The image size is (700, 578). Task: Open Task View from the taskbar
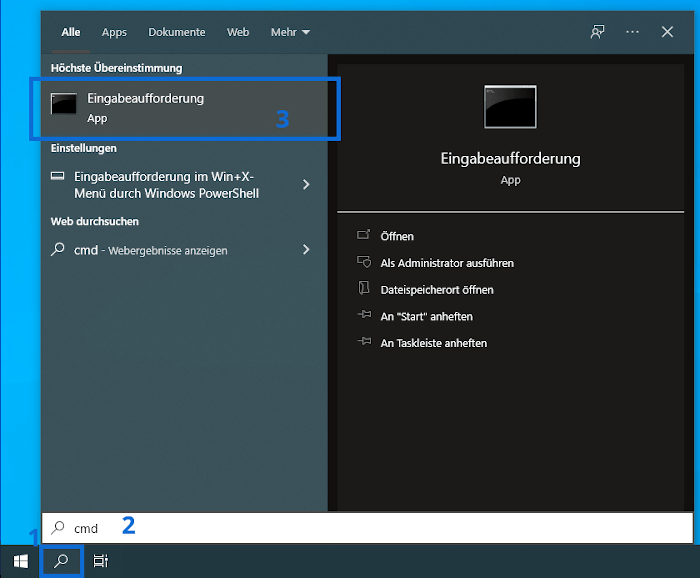pyautogui.click(x=101, y=561)
